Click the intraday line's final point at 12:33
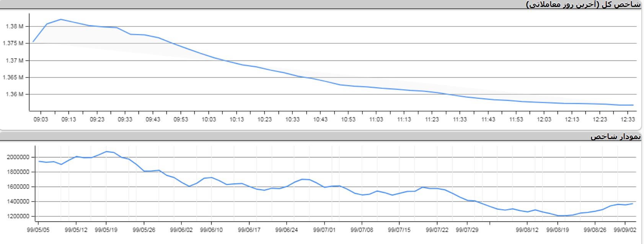The height and width of the screenshot is (244, 644). click(x=633, y=105)
